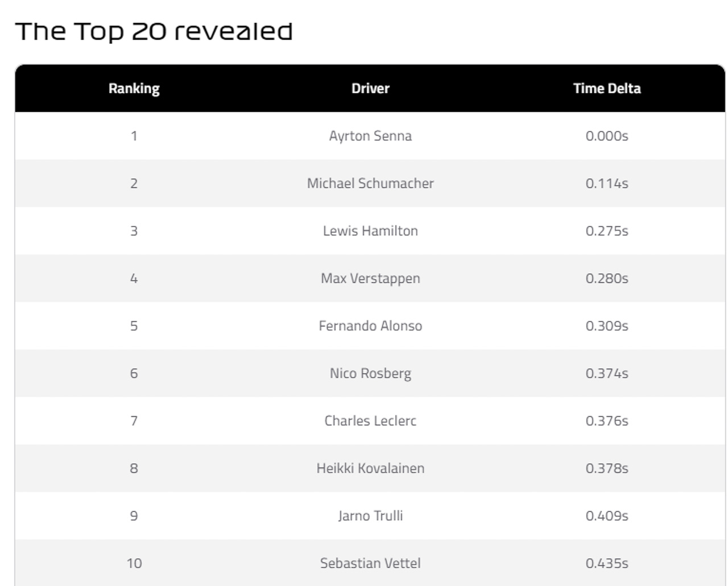
Task: Click the Driver column header
Action: pos(370,89)
